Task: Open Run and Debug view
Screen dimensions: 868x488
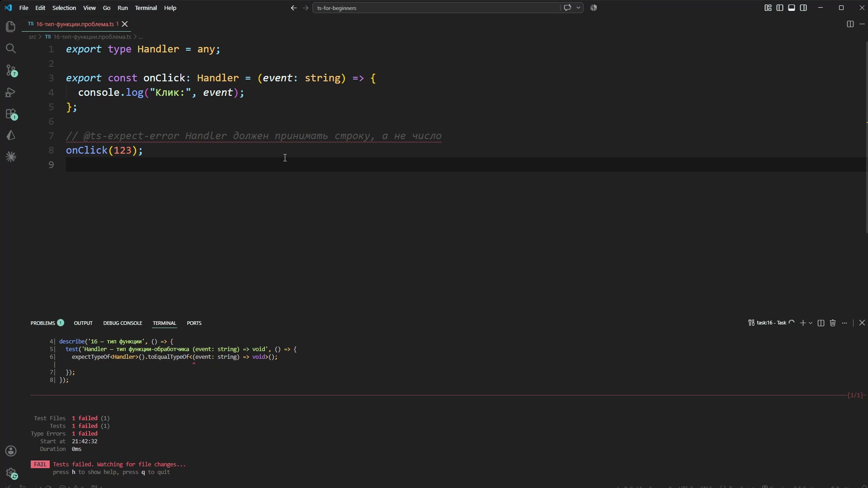Action: click(11, 92)
